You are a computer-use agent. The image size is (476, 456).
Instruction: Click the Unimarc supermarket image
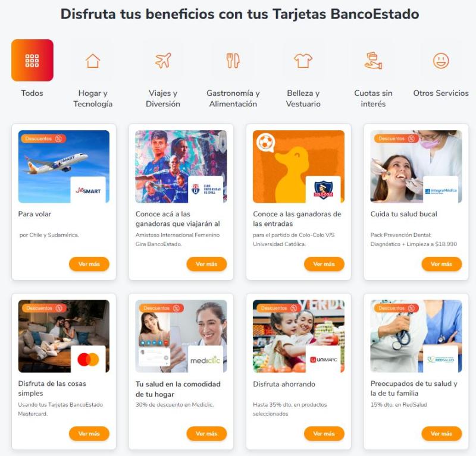click(x=299, y=336)
